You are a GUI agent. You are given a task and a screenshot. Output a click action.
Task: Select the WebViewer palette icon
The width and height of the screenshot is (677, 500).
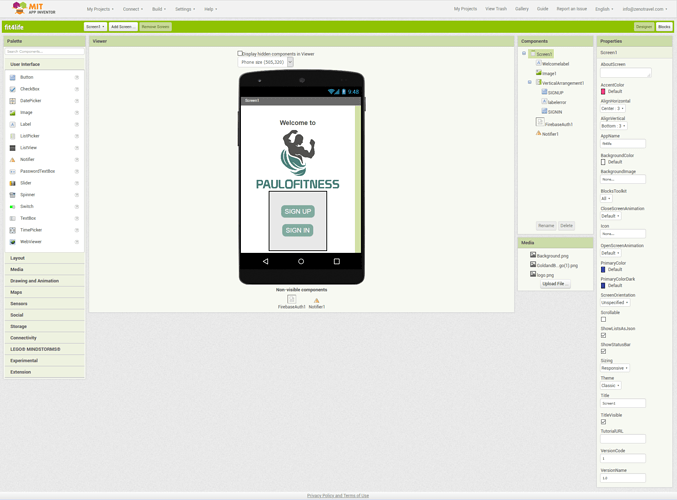click(x=13, y=242)
